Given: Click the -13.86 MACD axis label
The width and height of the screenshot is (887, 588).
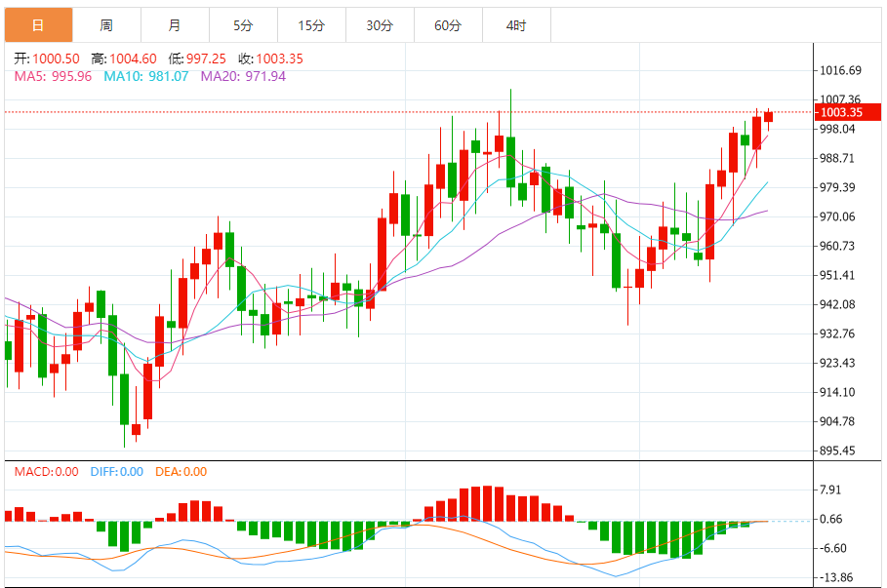Looking at the screenshot, I should click(x=836, y=578).
